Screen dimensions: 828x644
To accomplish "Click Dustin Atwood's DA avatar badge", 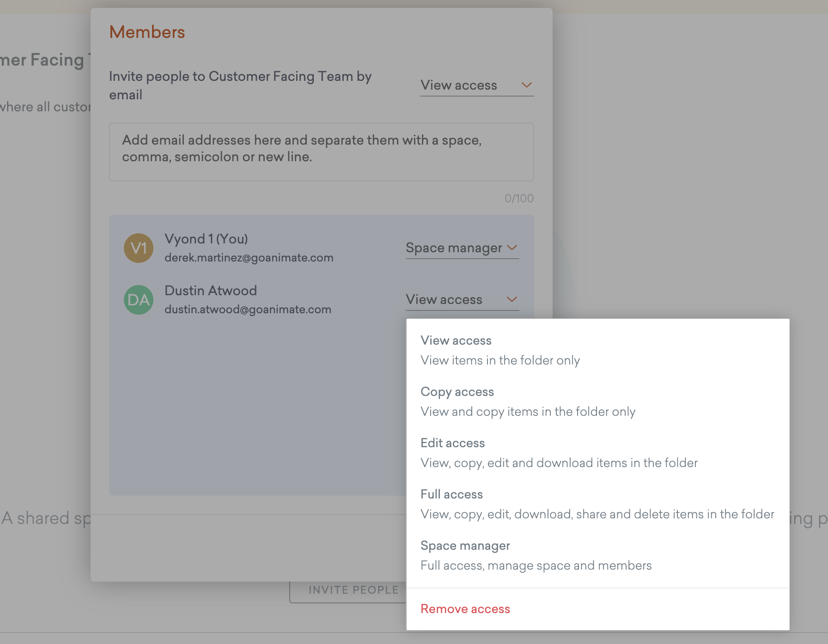I will (x=138, y=300).
